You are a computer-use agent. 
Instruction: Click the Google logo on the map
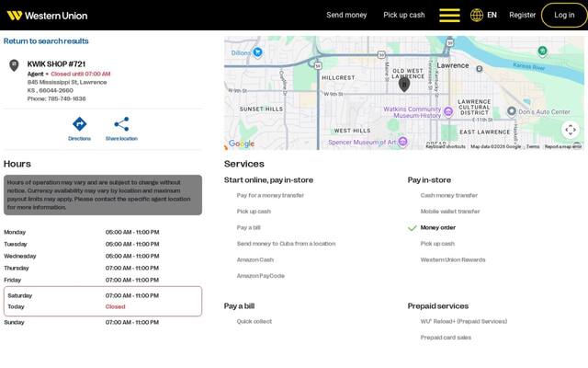(x=242, y=144)
